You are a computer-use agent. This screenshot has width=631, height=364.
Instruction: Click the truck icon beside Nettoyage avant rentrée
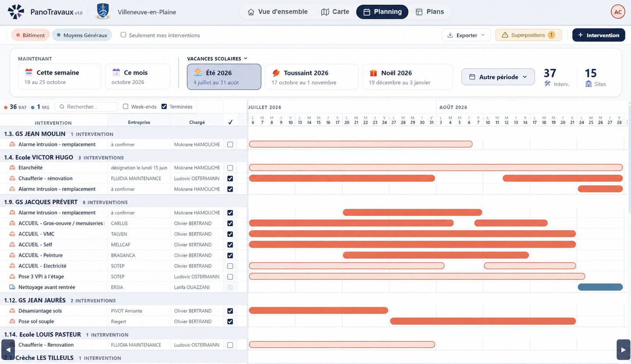point(12,287)
